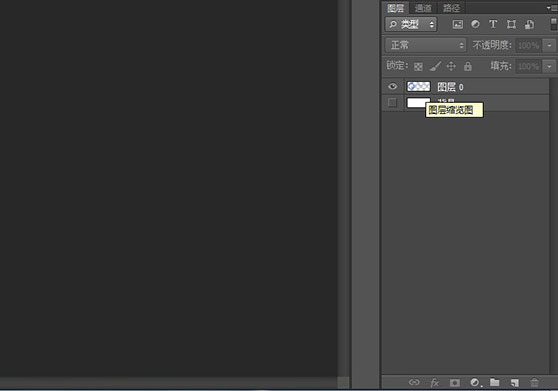This screenshot has height=391, width=558.
Task: Lock position move icon
Action: [x=451, y=66]
